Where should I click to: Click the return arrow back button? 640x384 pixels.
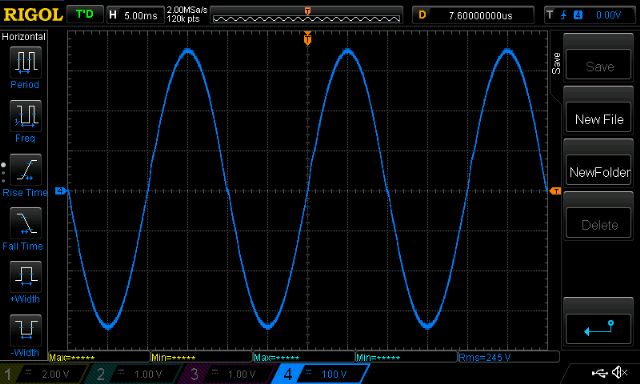point(598,328)
